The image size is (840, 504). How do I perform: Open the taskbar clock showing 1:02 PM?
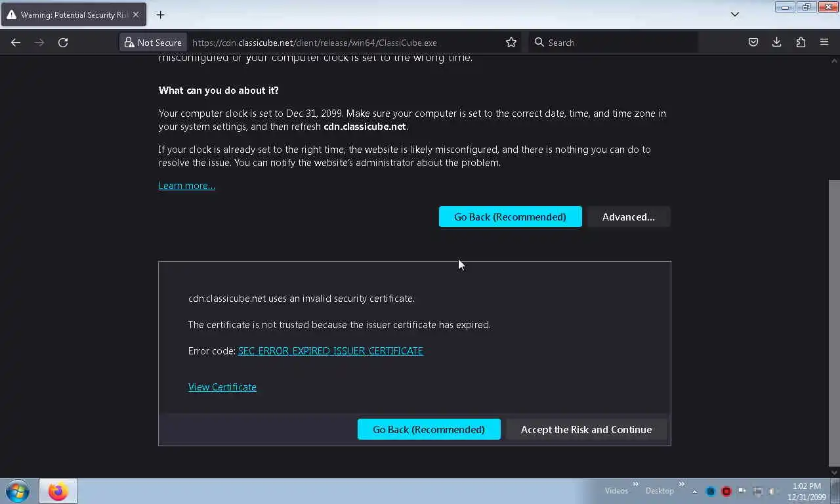[807, 492]
